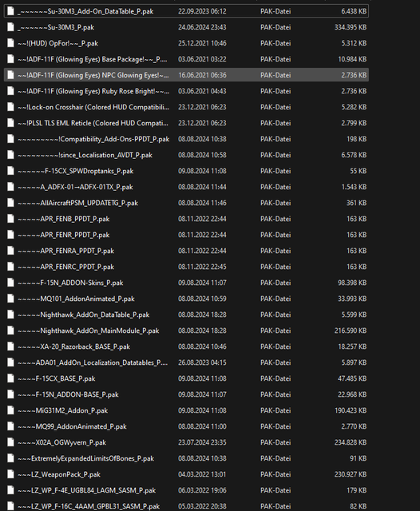420x511 pixels.
Task: Click PAK-Datei type of F-15CX_BASE_P.pak row
Action: pos(275,378)
